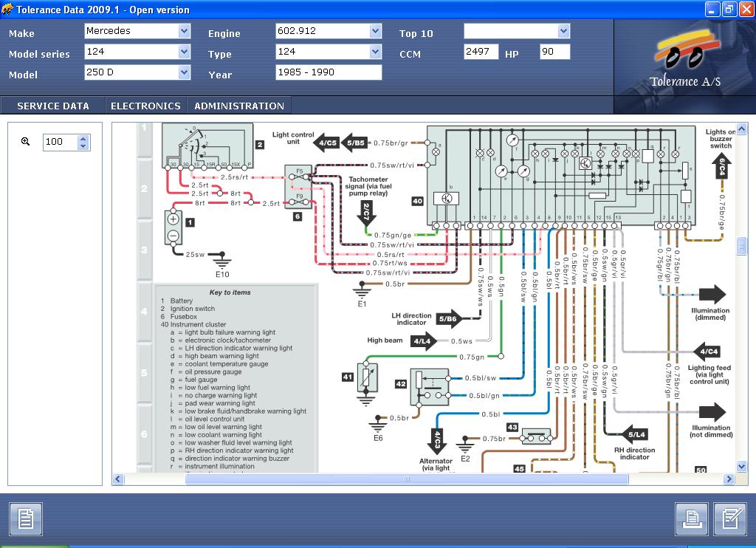756x548 pixels.
Task: Open the Make dropdown
Action: coord(184,31)
